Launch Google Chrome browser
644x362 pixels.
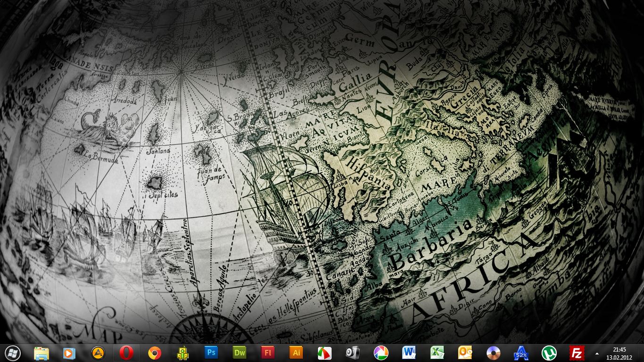point(154,353)
